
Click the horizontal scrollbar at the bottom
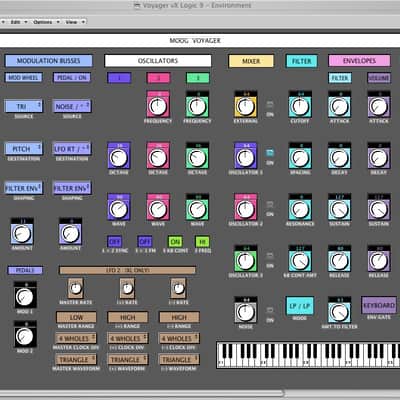click(142, 394)
